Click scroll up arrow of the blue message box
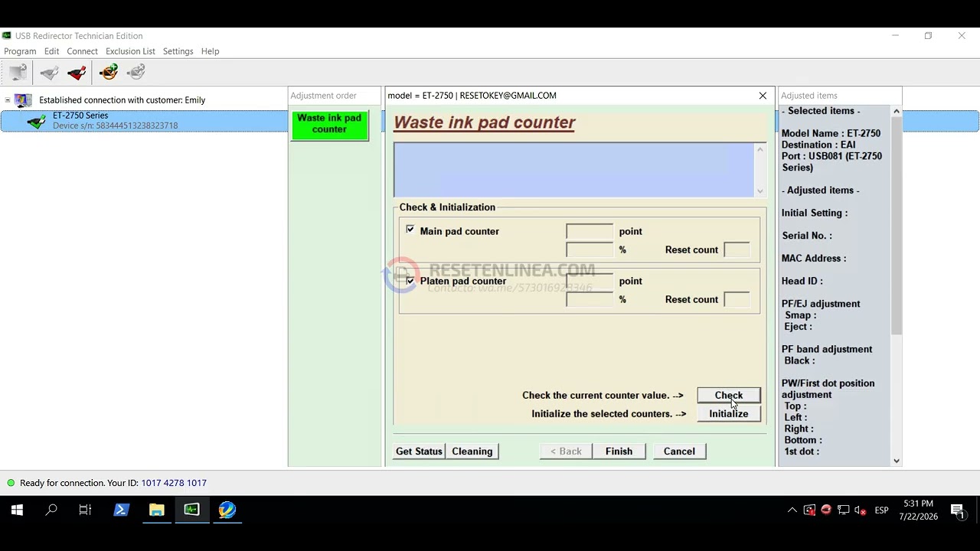The width and height of the screenshot is (980, 551). (x=759, y=149)
